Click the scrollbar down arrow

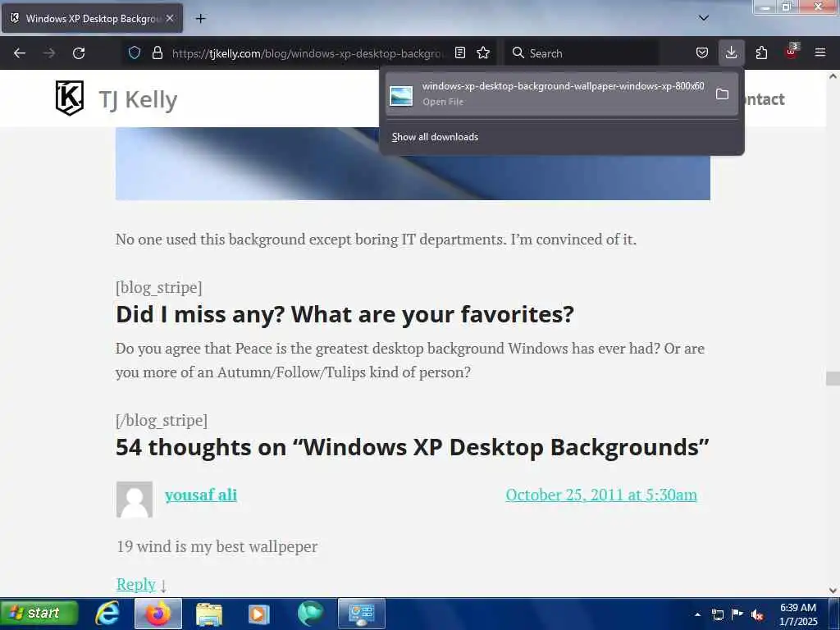833,591
